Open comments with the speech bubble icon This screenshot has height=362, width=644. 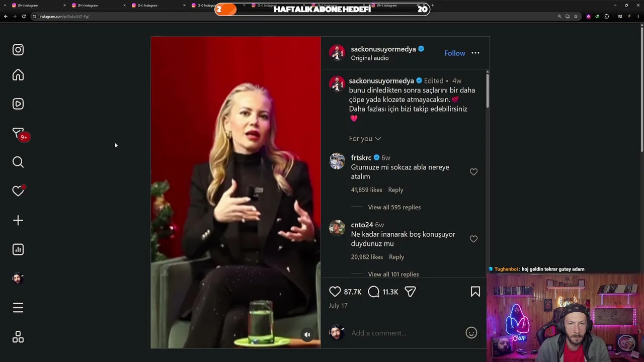(x=373, y=292)
